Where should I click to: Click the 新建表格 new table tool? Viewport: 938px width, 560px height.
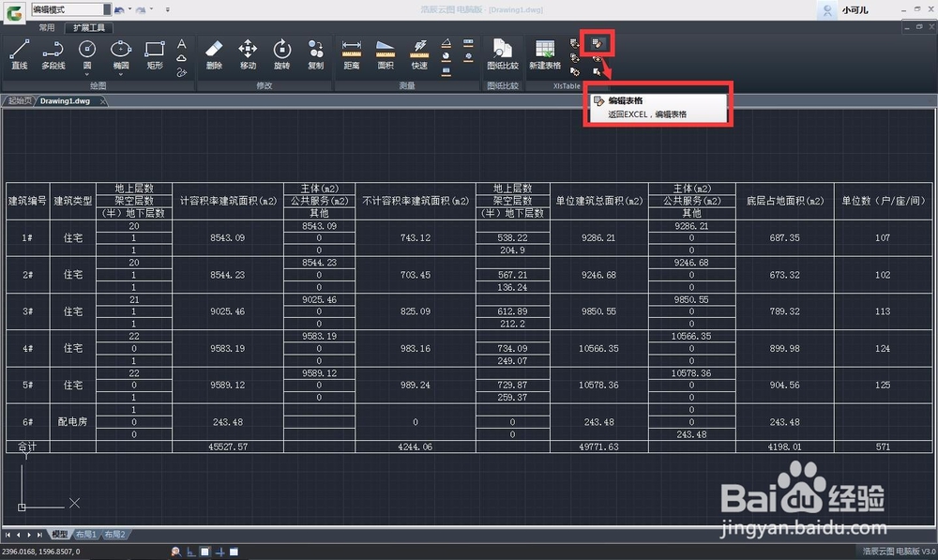545,54
